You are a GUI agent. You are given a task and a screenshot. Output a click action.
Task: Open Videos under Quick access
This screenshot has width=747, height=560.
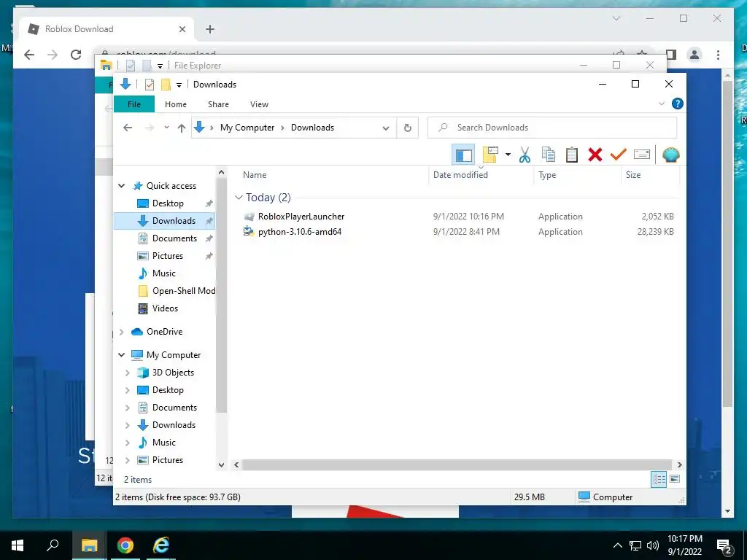[x=165, y=308]
